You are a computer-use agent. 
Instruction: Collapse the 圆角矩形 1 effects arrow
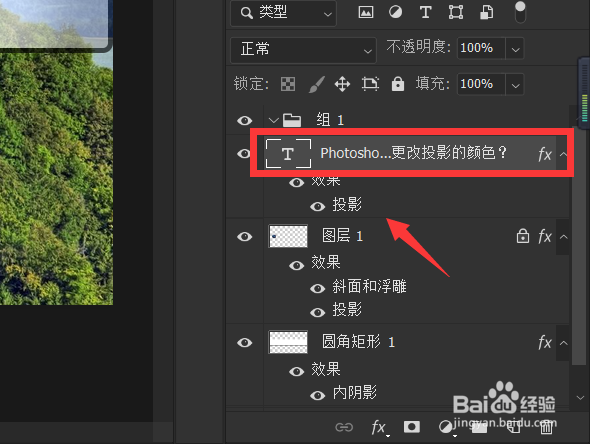click(x=563, y=343)
